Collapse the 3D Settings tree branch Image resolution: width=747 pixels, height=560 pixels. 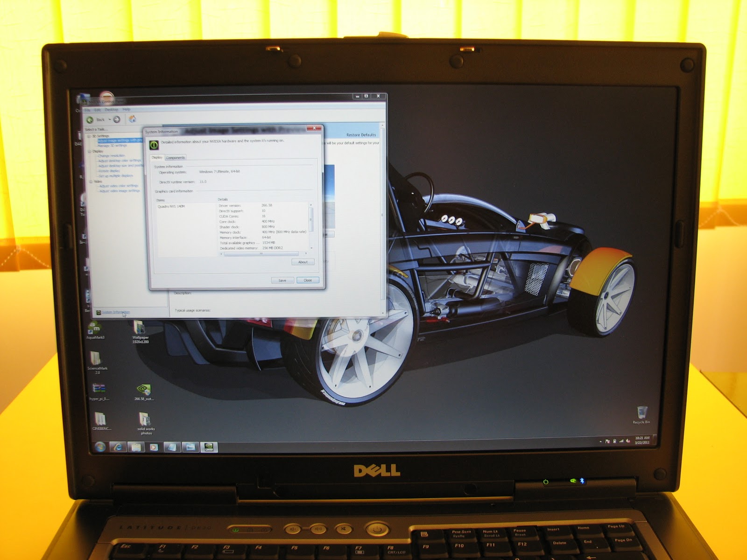point(88,136)
